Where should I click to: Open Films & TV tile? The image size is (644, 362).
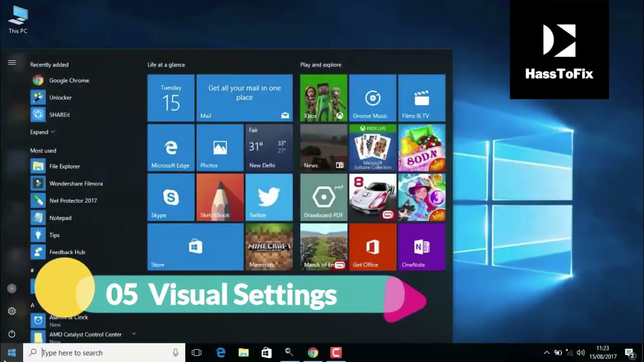pyautogui.click(x=422, y=98)
